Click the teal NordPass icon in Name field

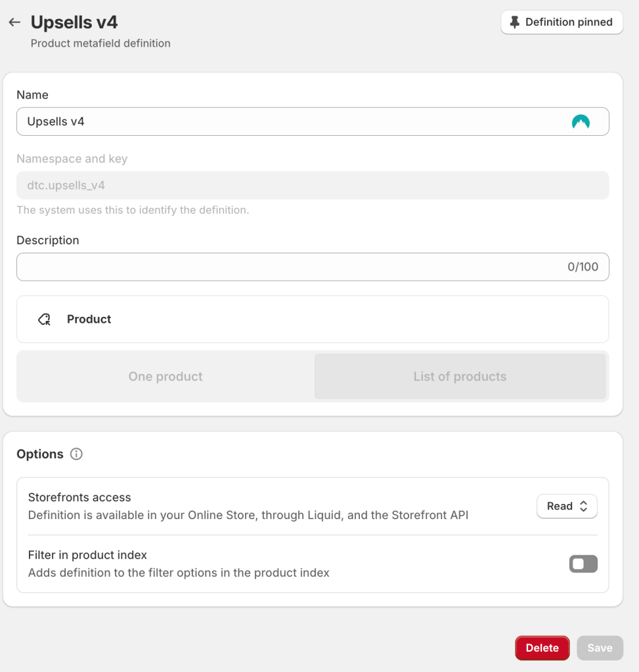click(x=581, y=121)
